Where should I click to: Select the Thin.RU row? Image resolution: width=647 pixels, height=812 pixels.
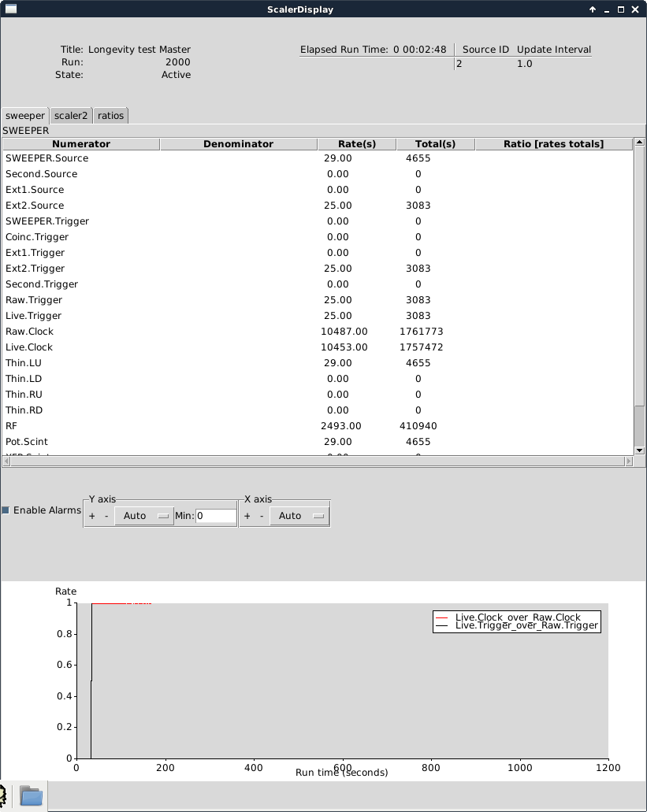318,394
